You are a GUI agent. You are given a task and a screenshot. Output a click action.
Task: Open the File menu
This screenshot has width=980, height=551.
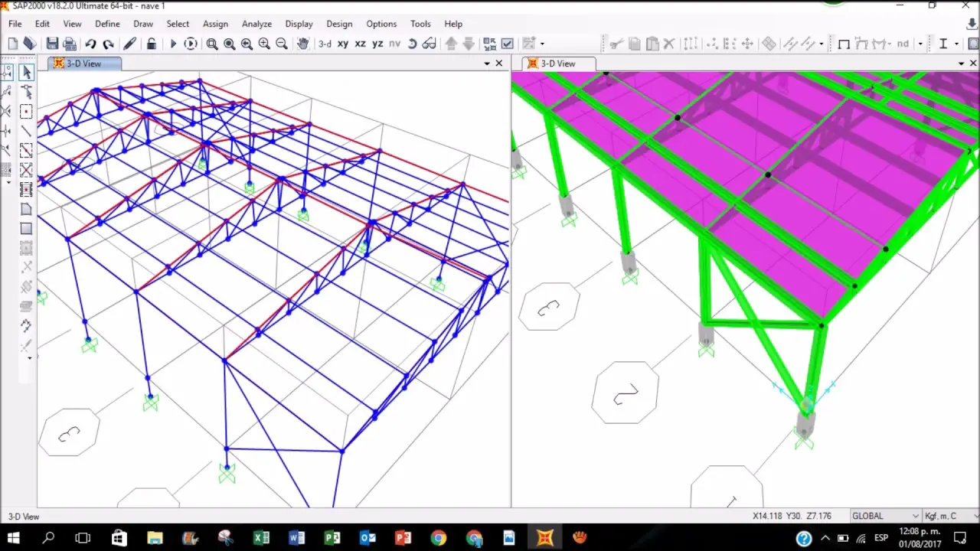coord(15,24)
